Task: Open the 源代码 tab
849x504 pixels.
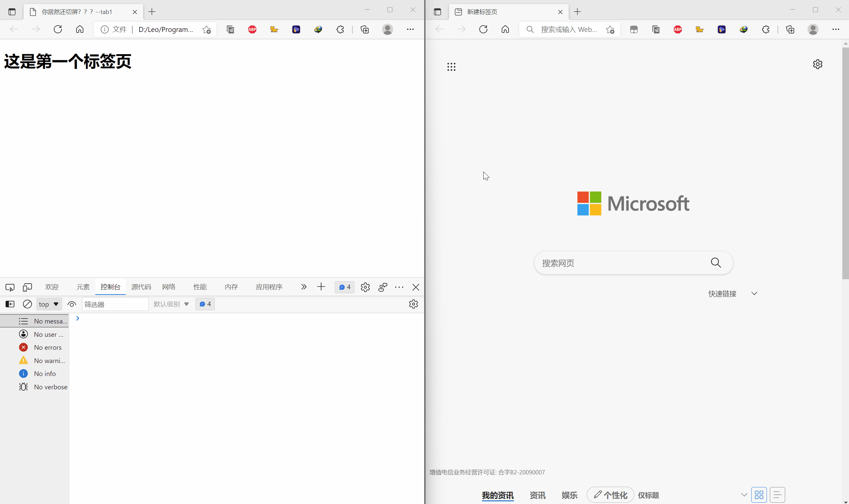Action: [141, 287]
